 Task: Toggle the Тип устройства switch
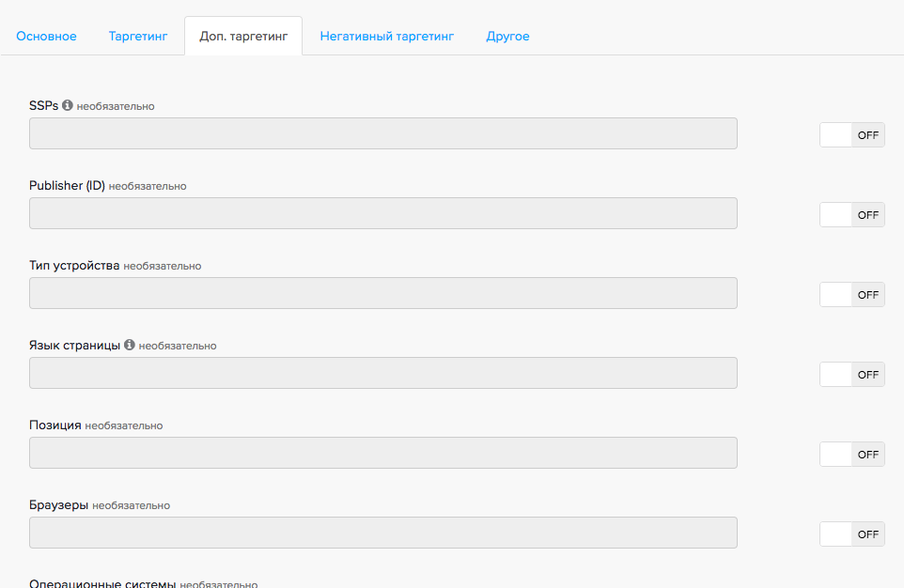point(851,295)
